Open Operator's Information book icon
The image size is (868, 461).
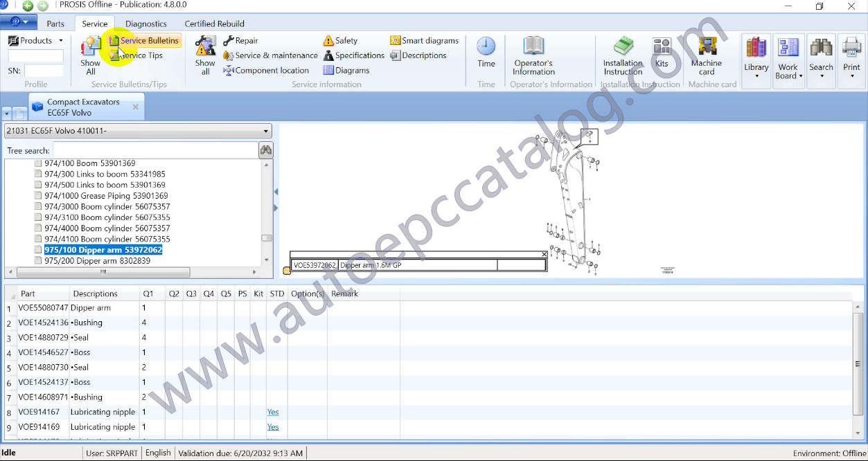(x=533, y=46)
